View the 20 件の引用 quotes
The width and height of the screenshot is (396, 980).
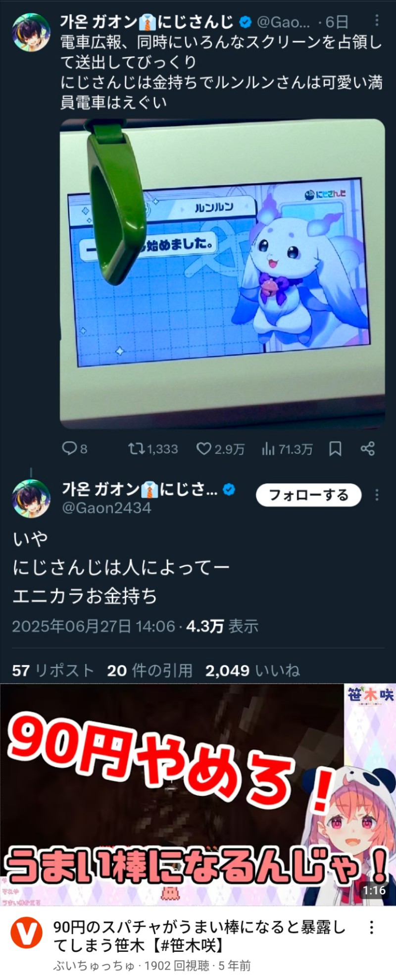149,671
